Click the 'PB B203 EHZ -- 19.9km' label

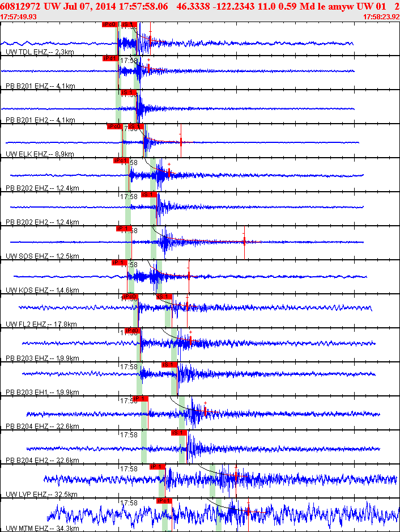[x=42, y=358]
